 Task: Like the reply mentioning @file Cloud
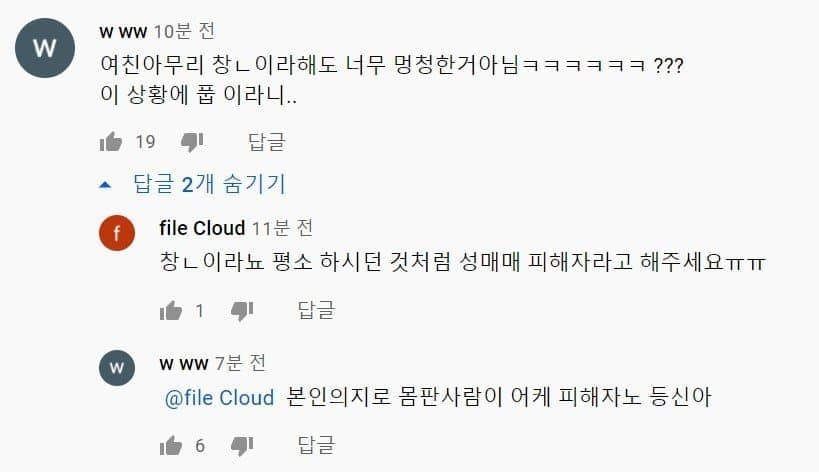coord(171,445)
